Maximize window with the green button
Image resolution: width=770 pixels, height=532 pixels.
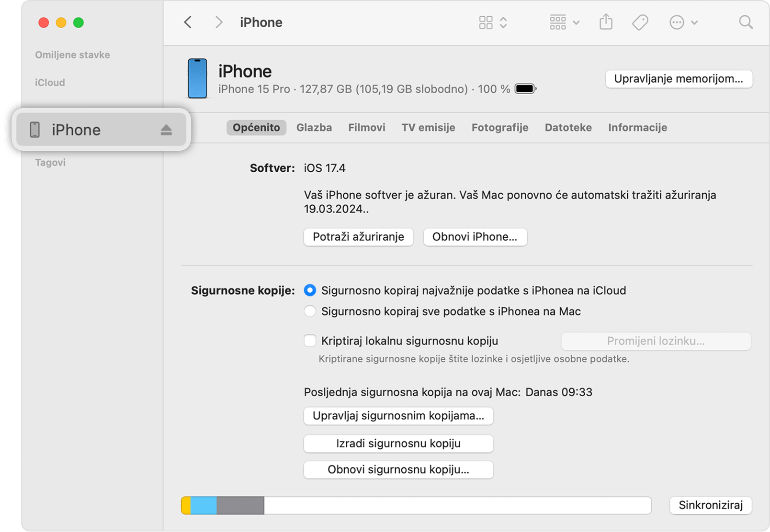point(79,22)
